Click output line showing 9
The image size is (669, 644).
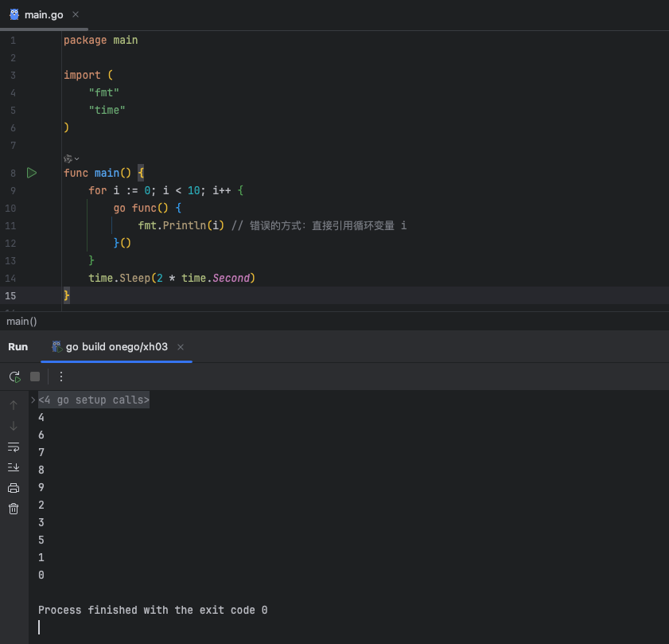coord(41,488)
